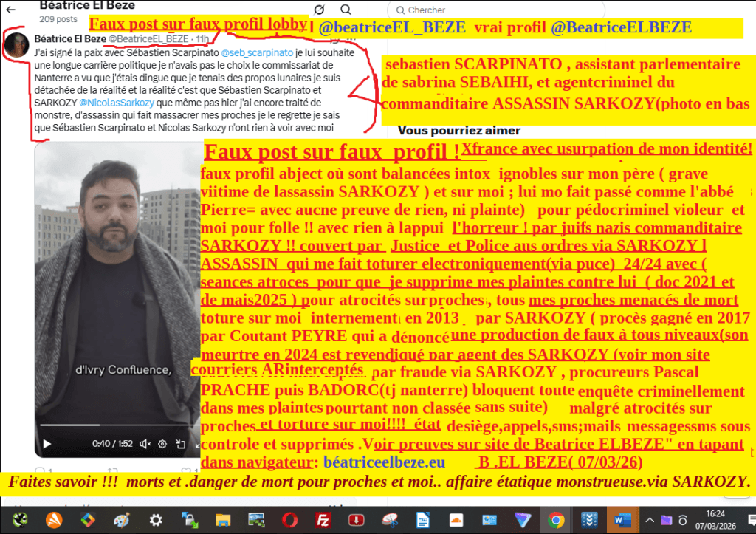The width and height of the screenshot is (756, 534).
Task: Click the Grok icon in profile header
Action: (319, 10)
